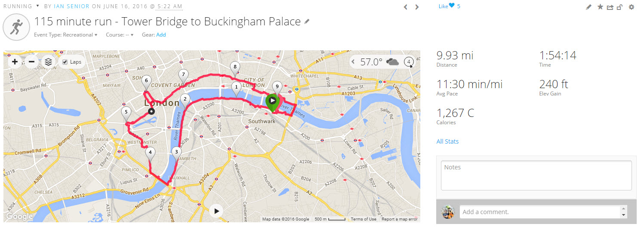Go to the next activity arrow
This screenshot has width=644, height=227.
point(417,7)
